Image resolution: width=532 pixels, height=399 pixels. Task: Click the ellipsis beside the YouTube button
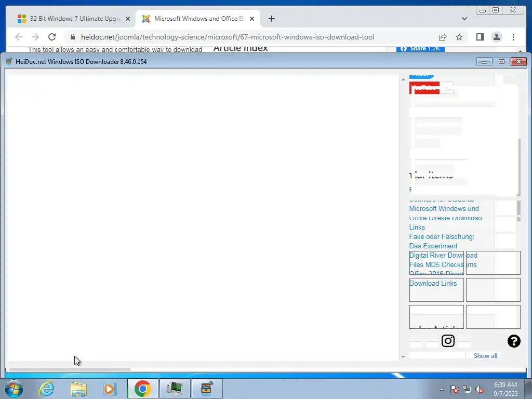[447, 88]
